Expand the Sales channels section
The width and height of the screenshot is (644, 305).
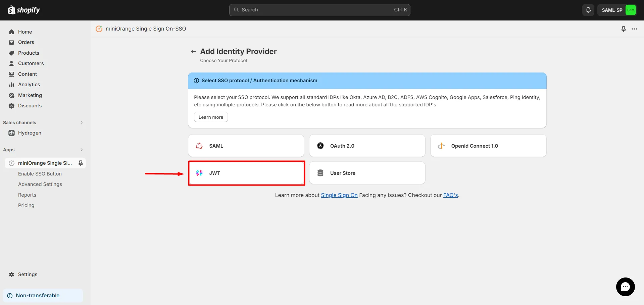pyautogui.click(x=82, y=122)
